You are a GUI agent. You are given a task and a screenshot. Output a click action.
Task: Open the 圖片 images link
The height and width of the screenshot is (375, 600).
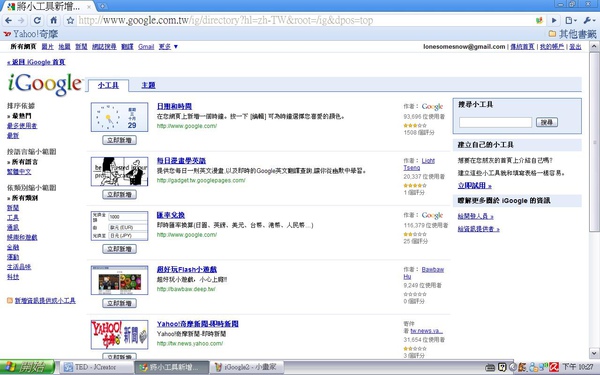click(x=47, y=46)
